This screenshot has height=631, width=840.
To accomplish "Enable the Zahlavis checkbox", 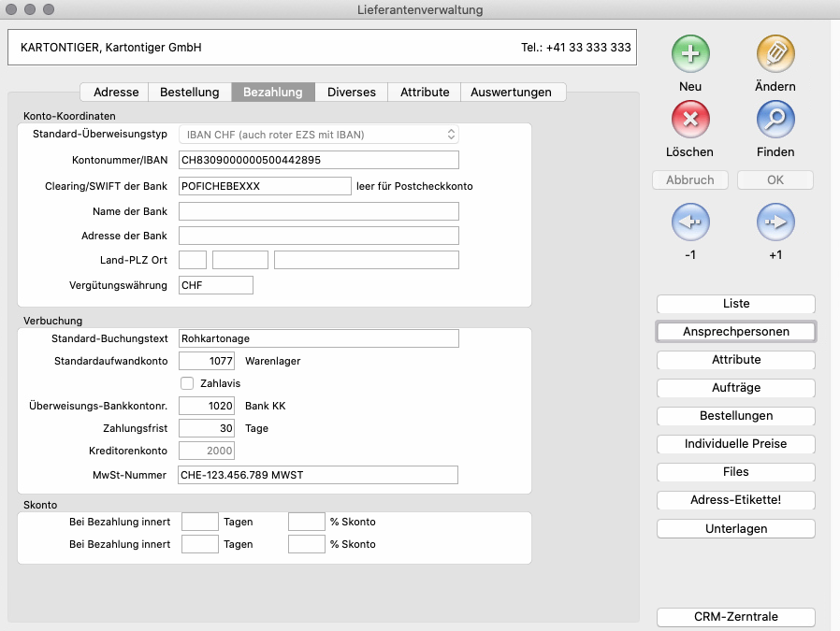I will coord(187,382).
